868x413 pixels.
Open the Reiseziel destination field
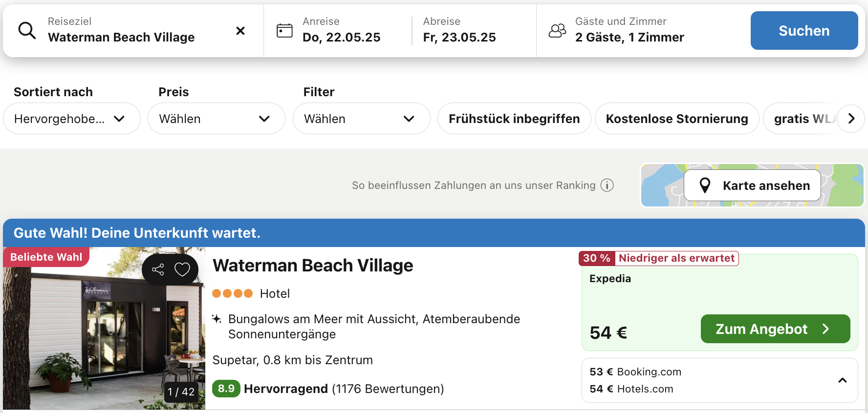(133, 30)
